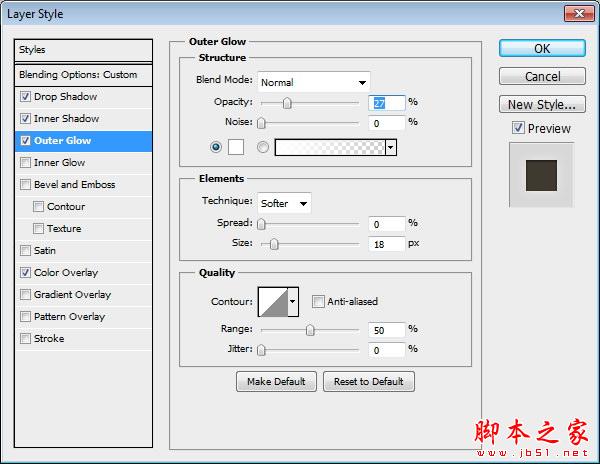Screen dimensions: 600x464
Task: Enable the Gradient Overlay checkbox
Action: pos(25,295)
